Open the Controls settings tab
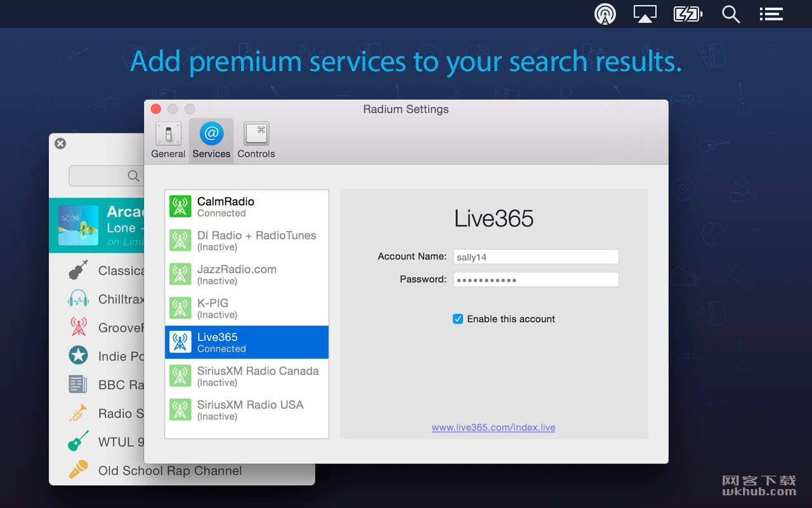812x508 pixels. click(x=256, y=140)
